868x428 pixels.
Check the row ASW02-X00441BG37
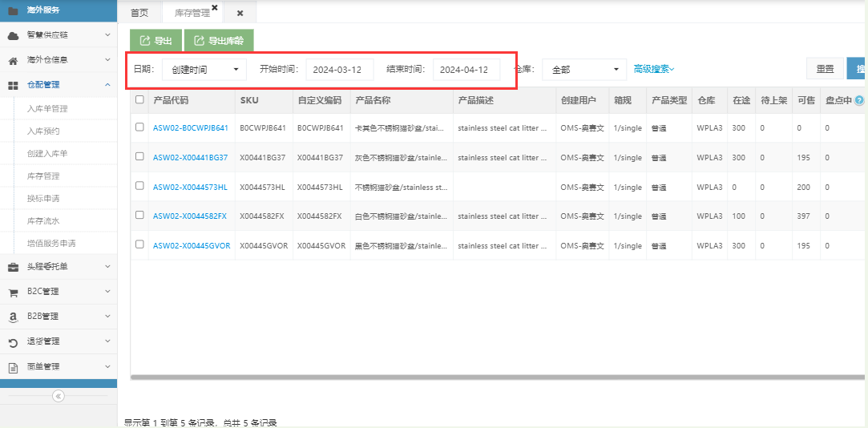[139, 157]
